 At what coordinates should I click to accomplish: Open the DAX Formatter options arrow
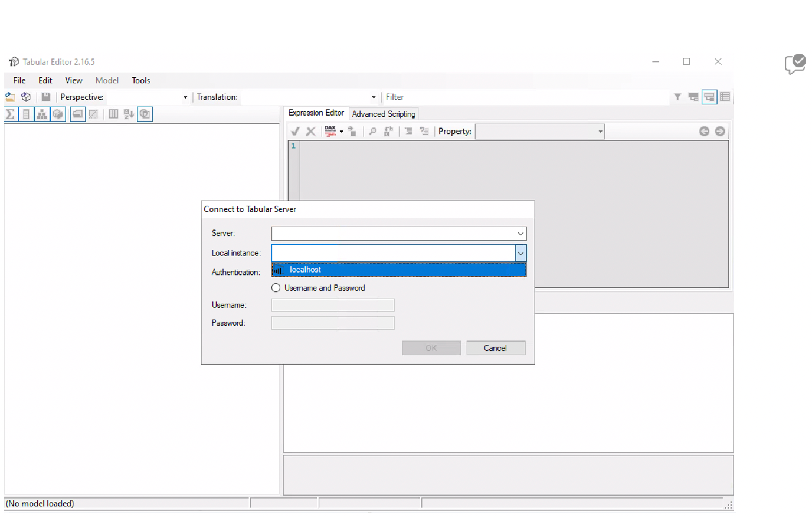342,132
